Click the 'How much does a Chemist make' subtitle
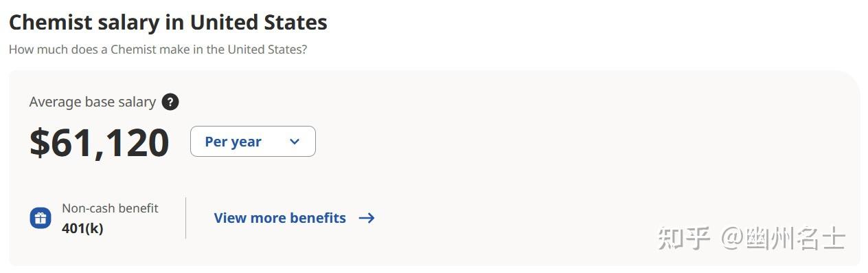 158,50
